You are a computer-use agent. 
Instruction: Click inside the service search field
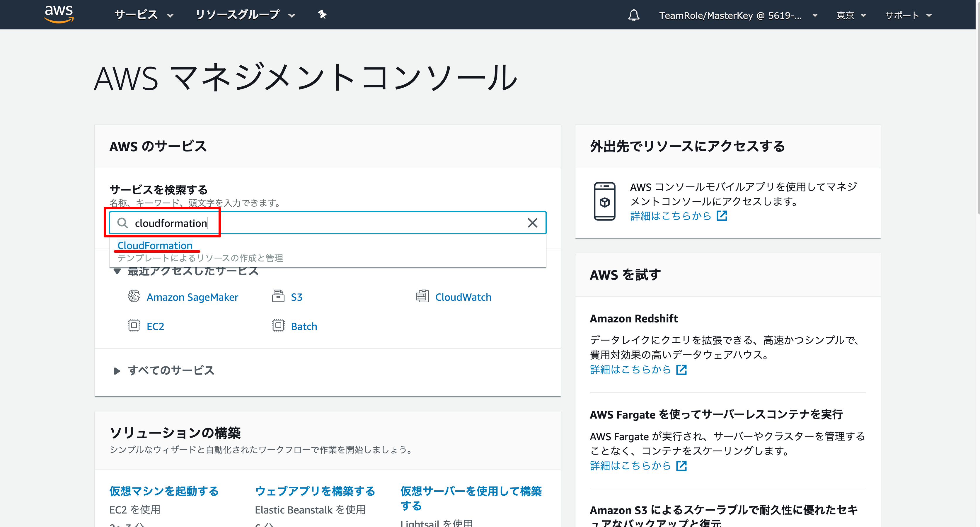(x=328, y=223)
